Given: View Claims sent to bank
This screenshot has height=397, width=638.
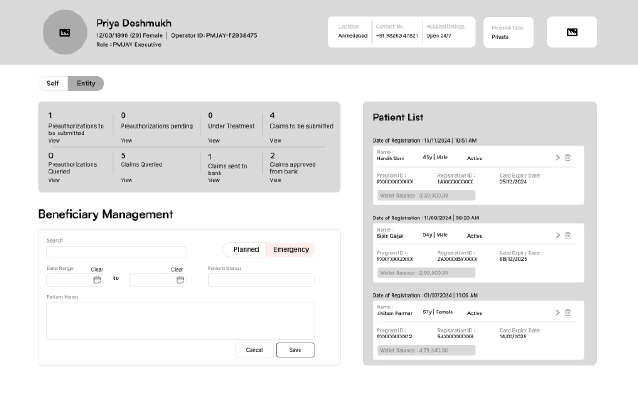Looking at the screenshot, I should tap(214, 180).
